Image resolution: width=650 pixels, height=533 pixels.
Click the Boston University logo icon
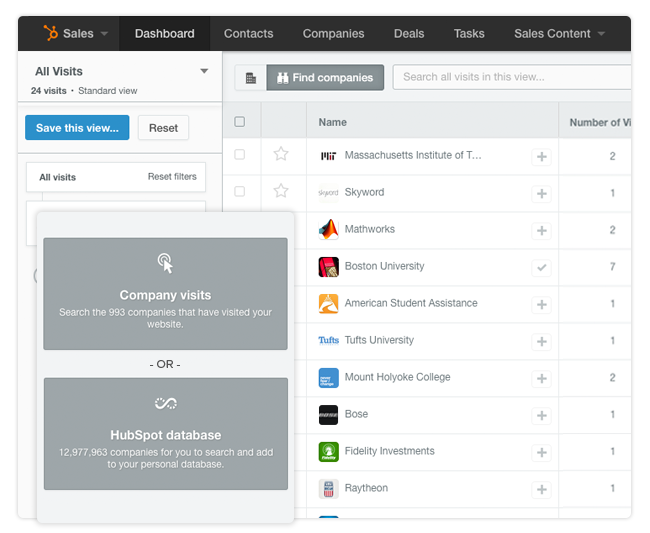click(x=328, y=266)
